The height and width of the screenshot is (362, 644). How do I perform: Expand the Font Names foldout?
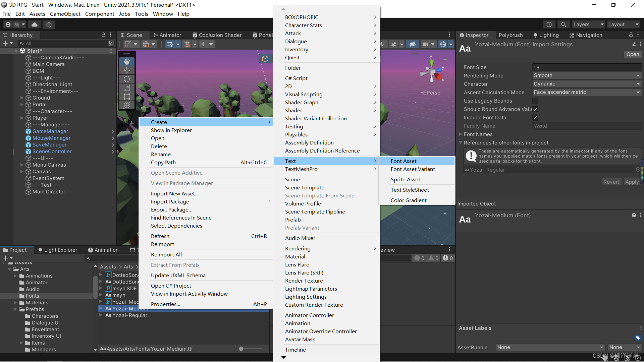tap(461, 134)
